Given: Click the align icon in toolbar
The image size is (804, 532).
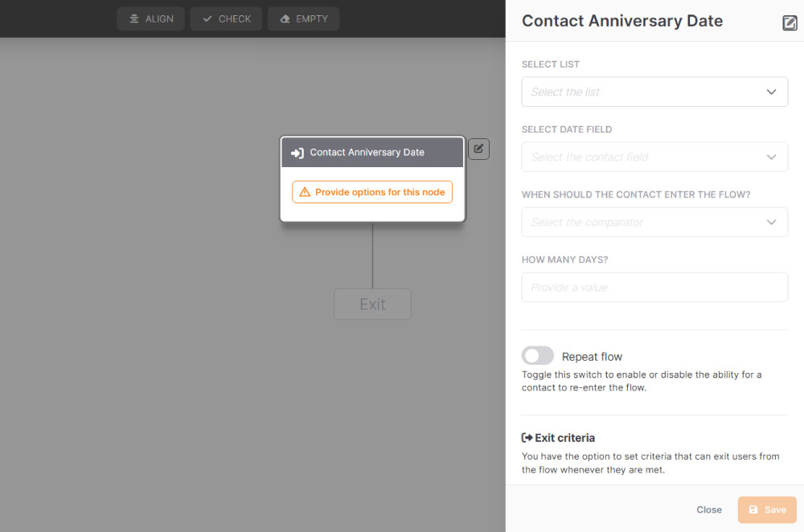Looking at the screenshot, I should [x=133, y=19].
